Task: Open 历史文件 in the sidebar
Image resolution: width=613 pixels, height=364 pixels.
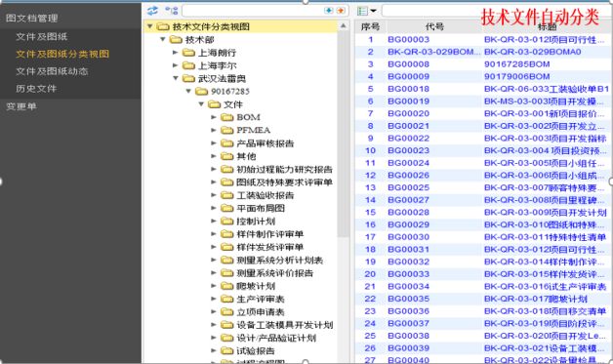Action: 36,89
